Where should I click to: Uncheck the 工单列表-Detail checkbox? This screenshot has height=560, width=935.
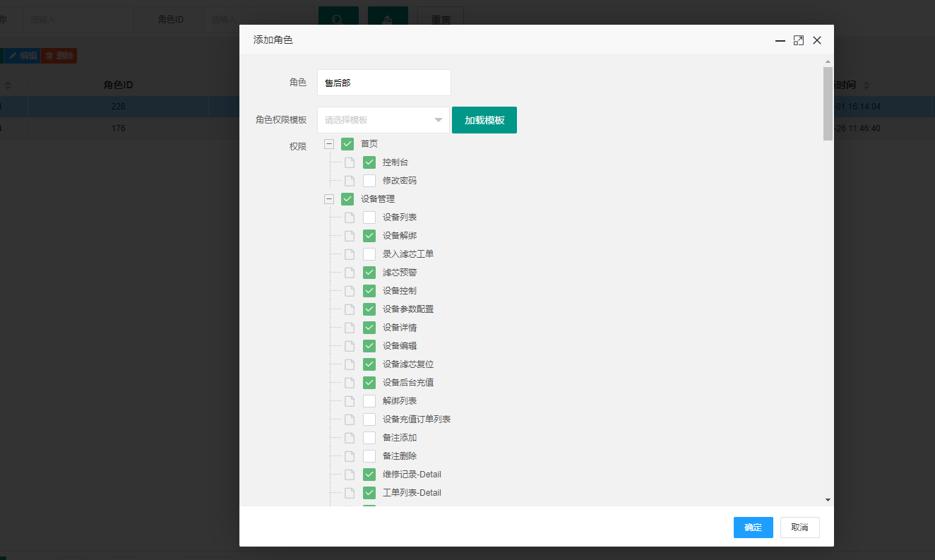click(x=369, y=493)
